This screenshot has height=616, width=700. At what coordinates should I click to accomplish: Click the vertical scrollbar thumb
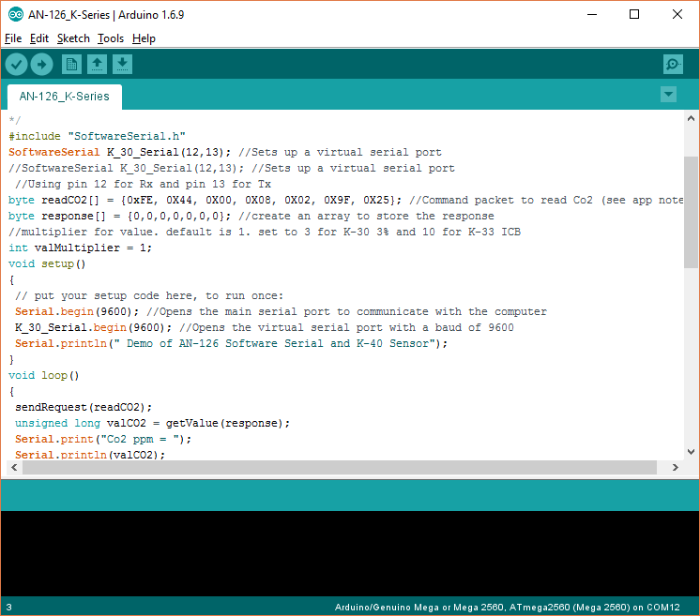pyautogui.click(x=691, y=212)
